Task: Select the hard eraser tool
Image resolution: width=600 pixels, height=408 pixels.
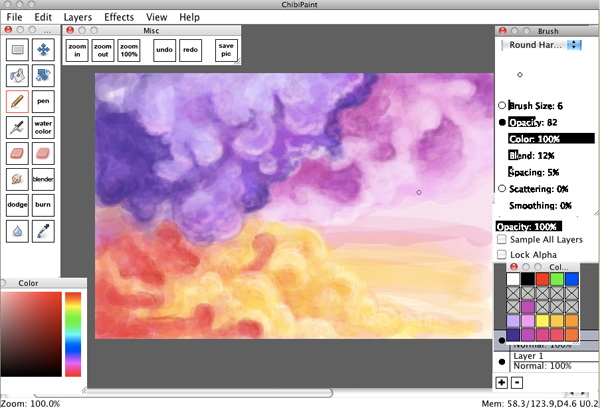Action: click(x=17, y=153)
